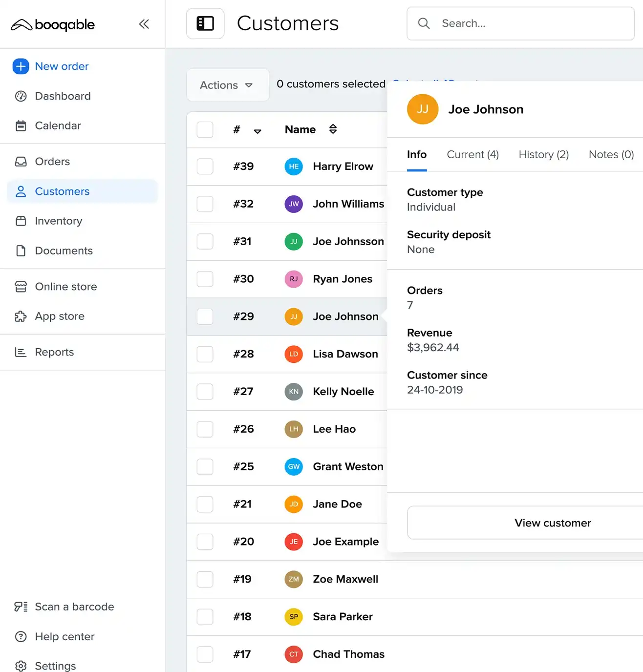Sort by Name column arrows
Viewport: 643px width, 672px height.
pyautogui.click(x=333, y=129)
